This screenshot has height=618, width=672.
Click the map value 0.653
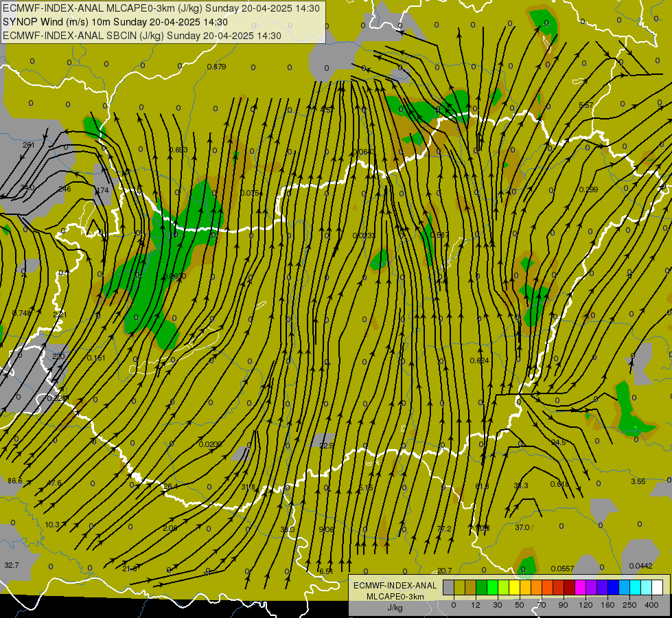[x=178, y=150]
